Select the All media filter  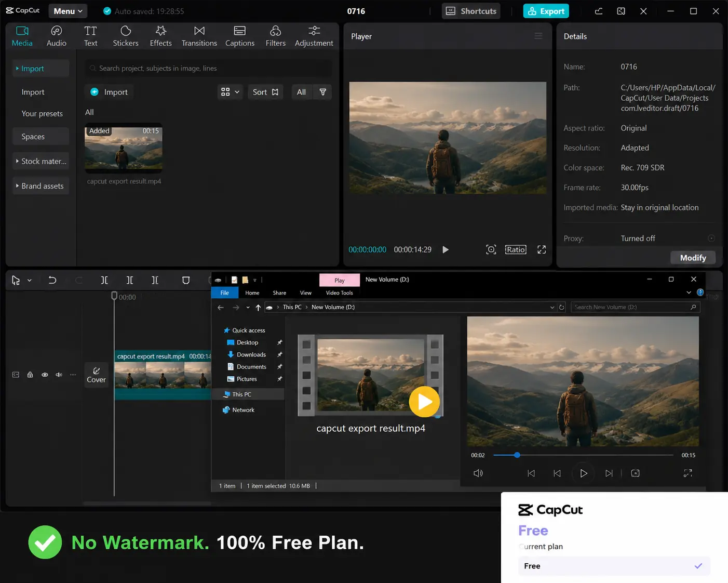click(x=301, y=92)
